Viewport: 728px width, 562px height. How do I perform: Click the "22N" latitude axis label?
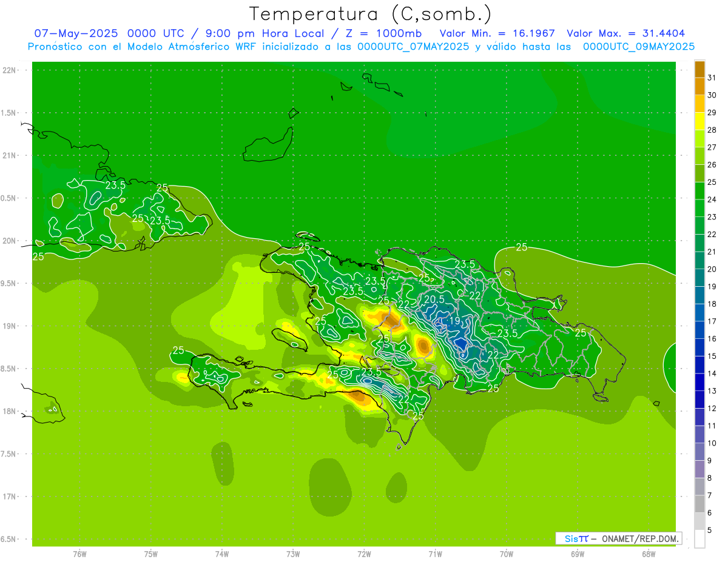coord(9,70)
